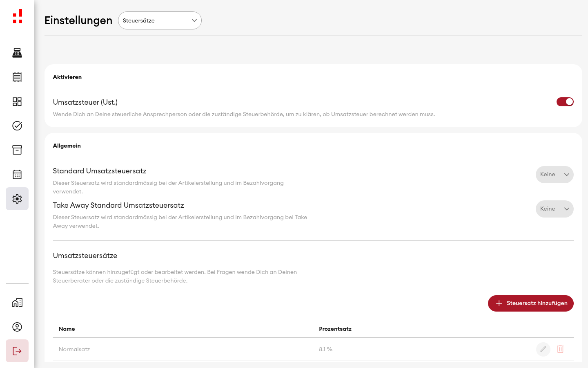The height and width of the screenshot is (368, 588).
Task: Click the red app logo
Action: tap(17, 16)
